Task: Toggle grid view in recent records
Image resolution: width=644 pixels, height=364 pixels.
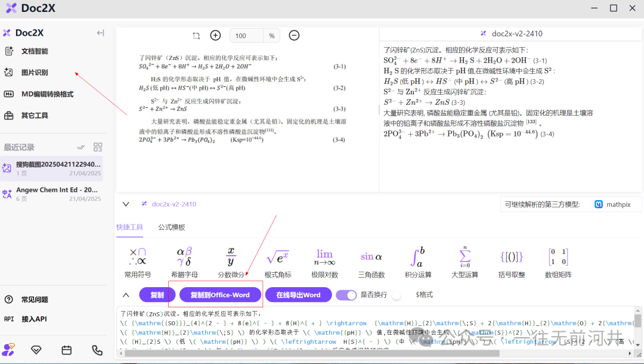Action: [98, 147]
